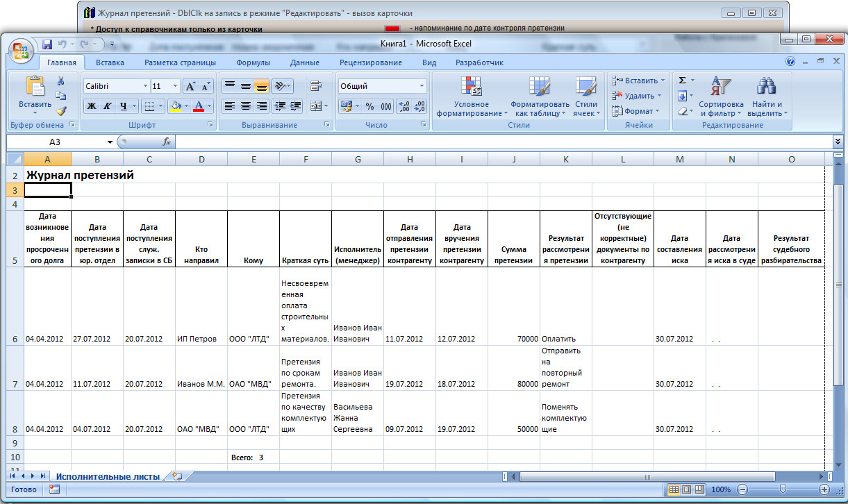
Task: Click the Format Painter brush icon
Action: point(61,110)
